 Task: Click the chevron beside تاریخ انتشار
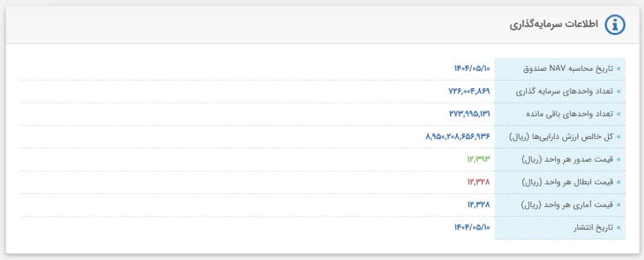tap(619, 227)
